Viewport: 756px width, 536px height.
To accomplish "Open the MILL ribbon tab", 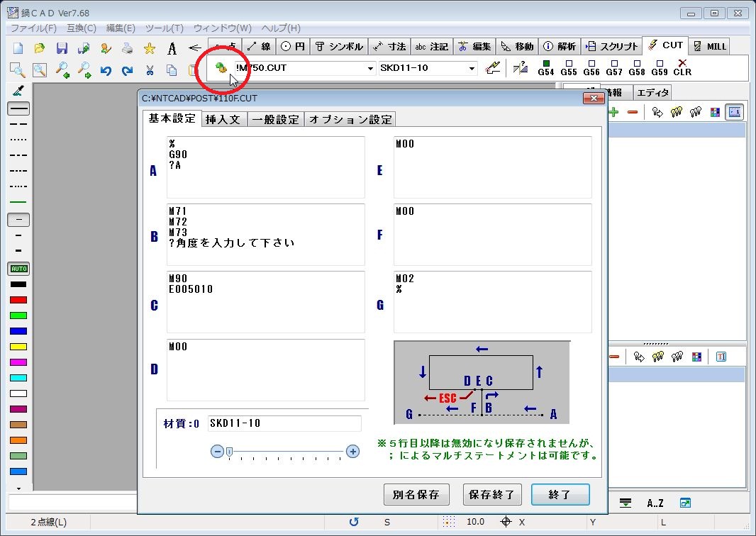I will 710,46.
